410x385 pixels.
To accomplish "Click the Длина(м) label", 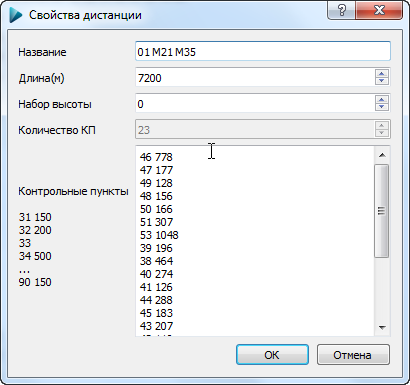I will 41,78.
